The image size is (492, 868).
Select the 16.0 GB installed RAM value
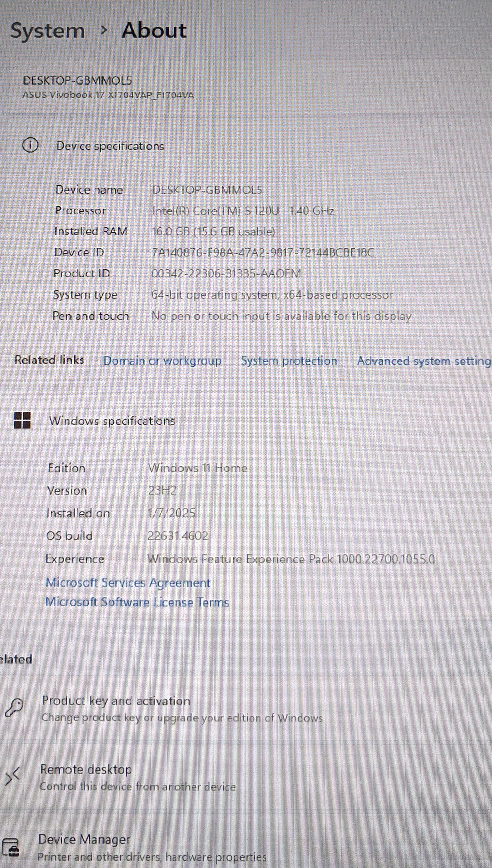[213, 232]
